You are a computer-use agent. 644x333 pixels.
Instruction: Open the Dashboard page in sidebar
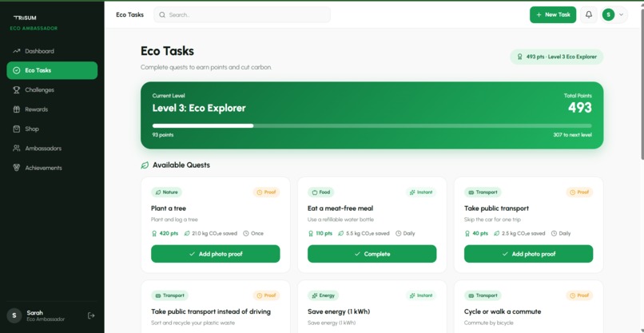[x=52, y=51]
